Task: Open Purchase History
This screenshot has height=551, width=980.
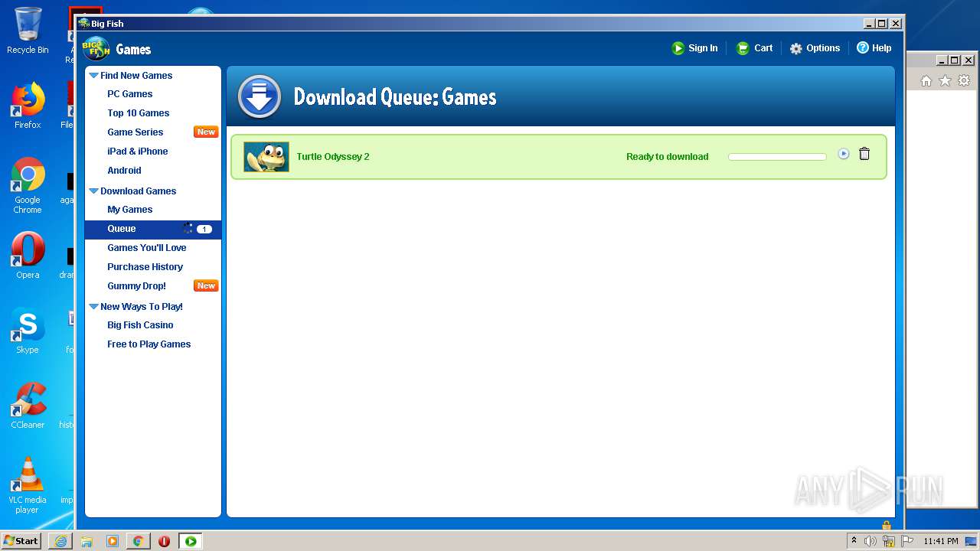Action: tap(145, 267)
